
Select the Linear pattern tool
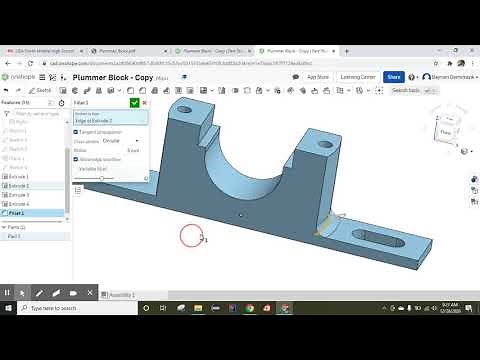click(203, 90)
